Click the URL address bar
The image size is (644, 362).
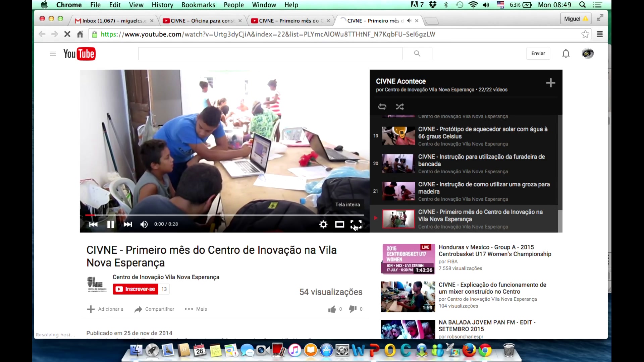point(335,34)
